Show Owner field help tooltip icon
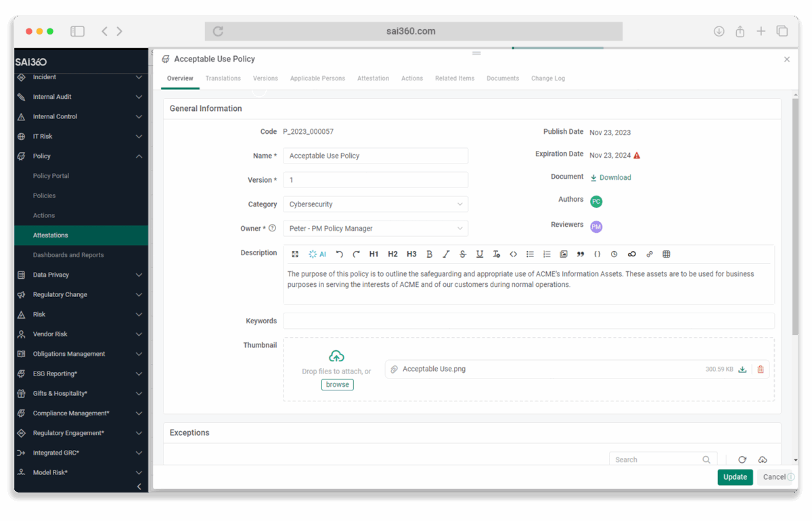The height and width of the screenshot is (521, 812). [x=272, y=229]
